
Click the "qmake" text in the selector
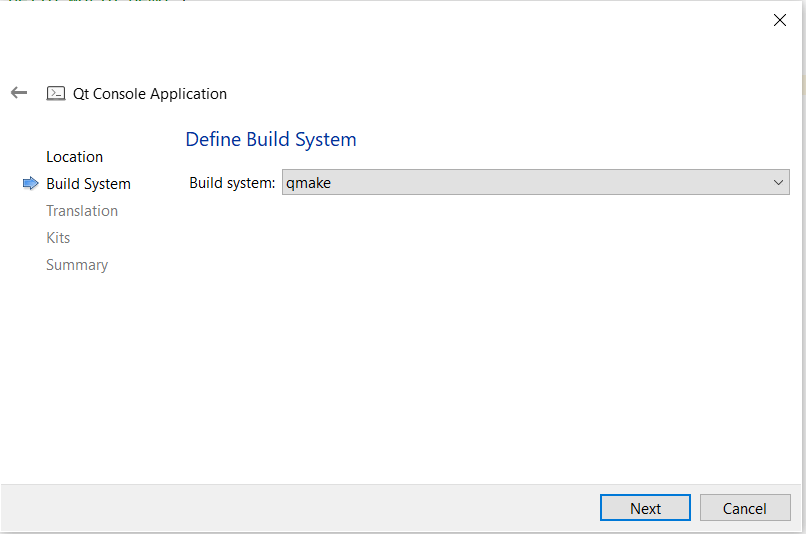pyautogui.click(x=308, y=183)
